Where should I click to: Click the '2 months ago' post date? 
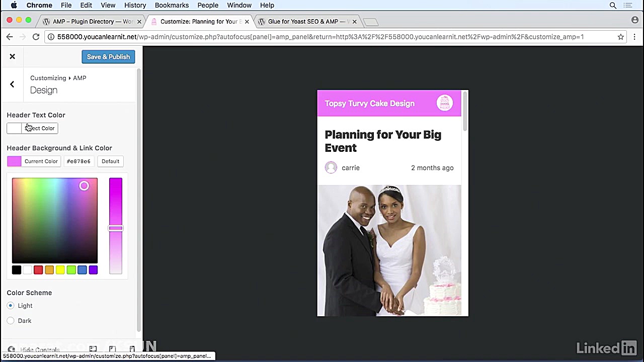pyautogui.click(x=432, y=168)
